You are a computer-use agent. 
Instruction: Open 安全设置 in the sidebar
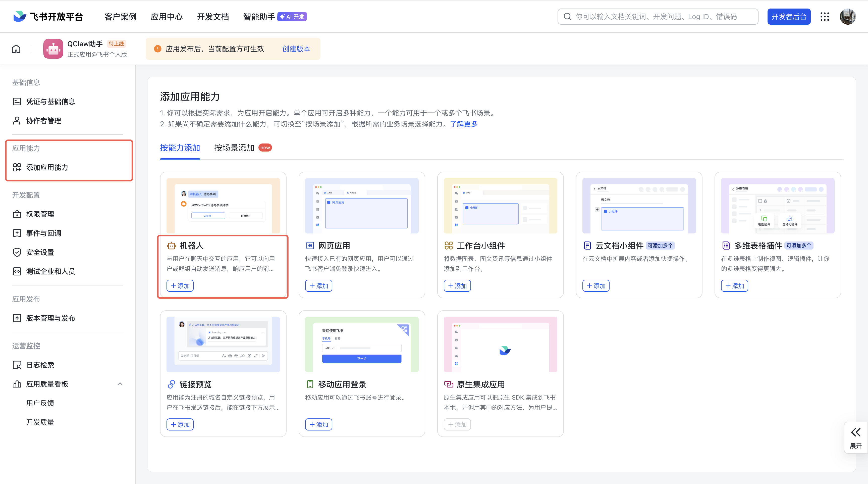click(x=39, y=252)
